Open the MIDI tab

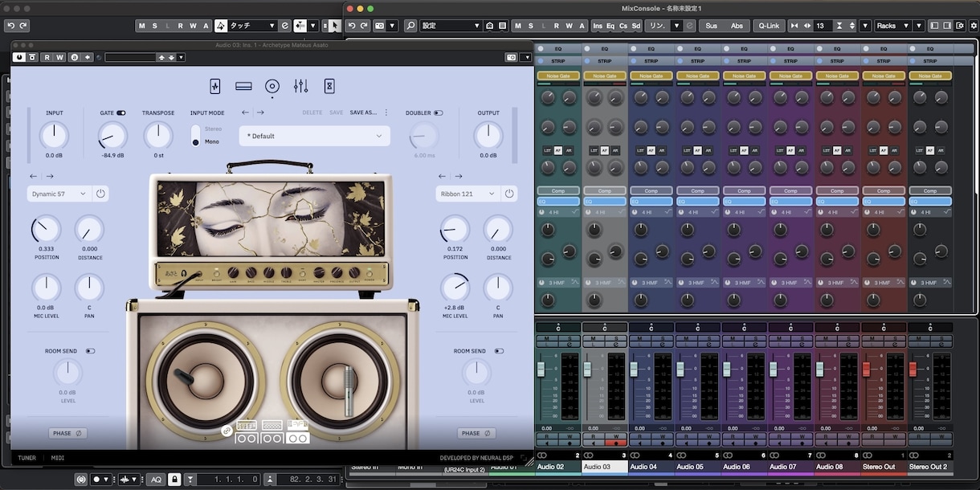tap(58, 458)
